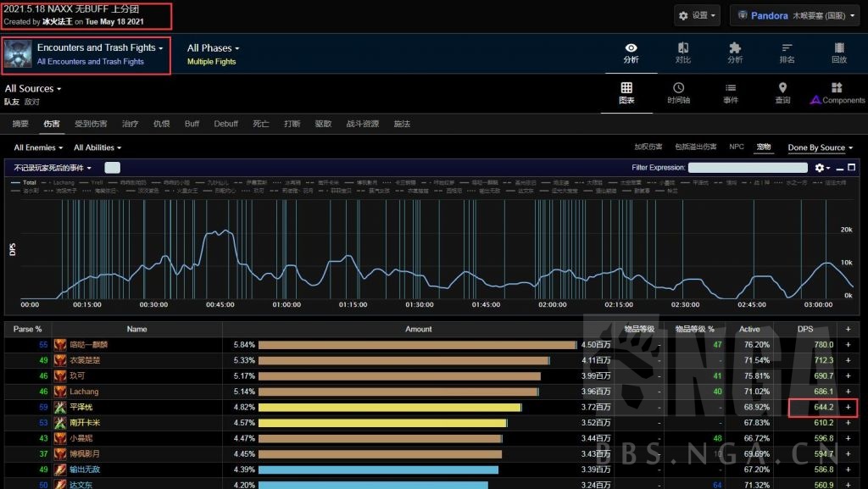Expand the All Enemies dropdown
This screenshot has width=868, height=489.
35,147
